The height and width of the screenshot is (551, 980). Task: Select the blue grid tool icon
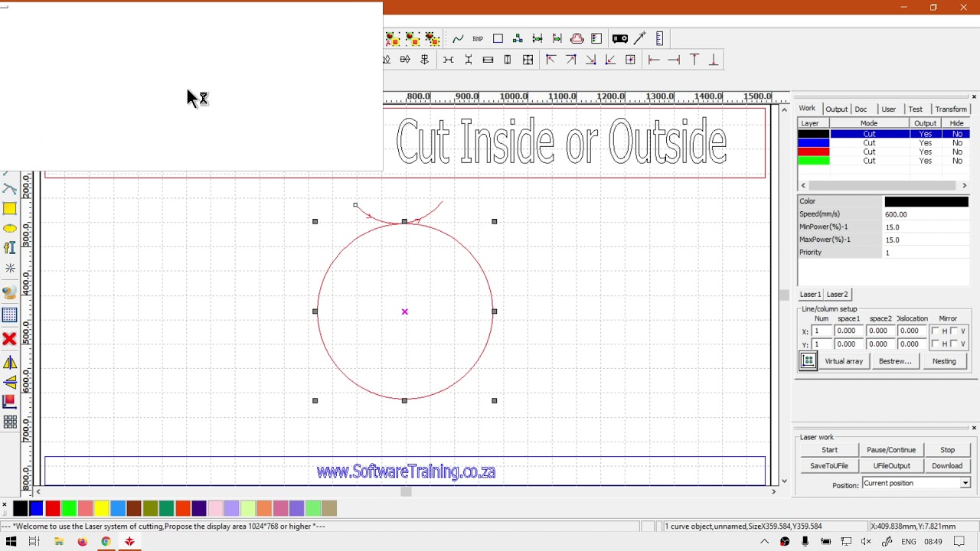[9, 315]
